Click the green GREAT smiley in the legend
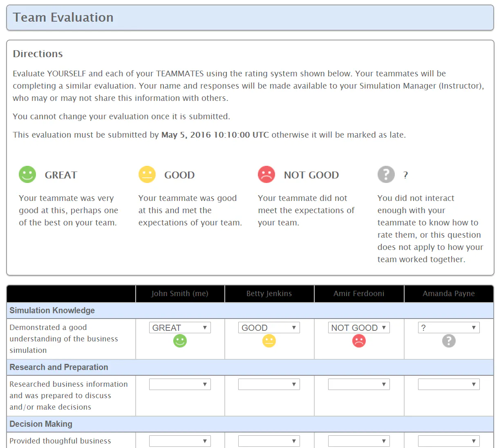This screenshot has width=499, height=448. pyautogui.click(x=27, y=174)
